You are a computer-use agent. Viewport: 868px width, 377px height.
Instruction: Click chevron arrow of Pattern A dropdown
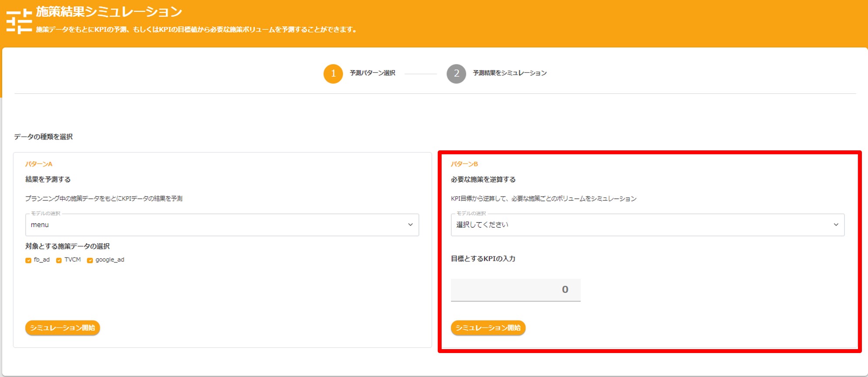pyautogui.click(x=410, y=224)
